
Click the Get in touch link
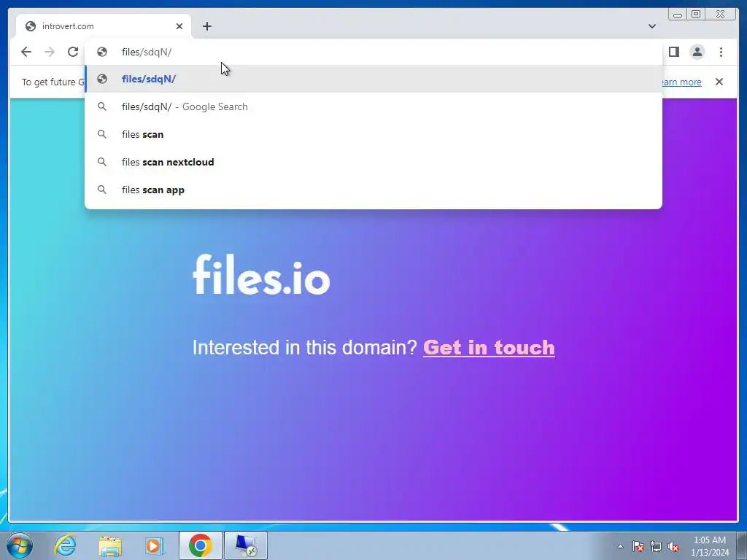tap(489, 348)
